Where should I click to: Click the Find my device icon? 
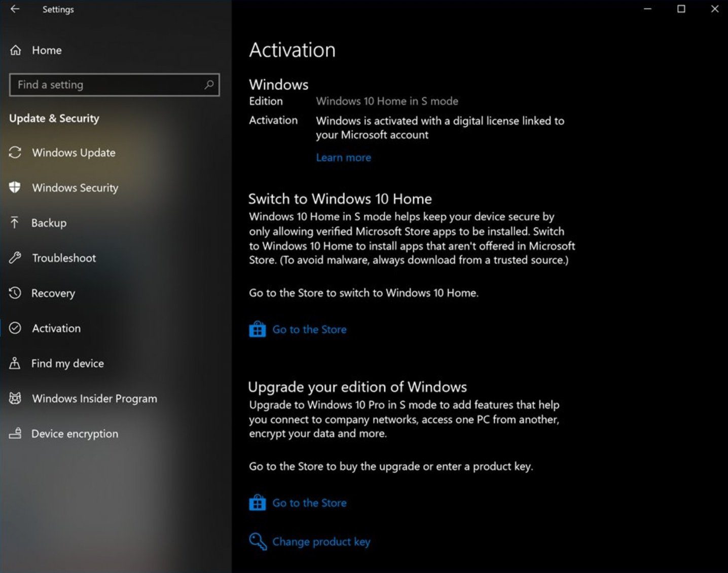coord(15,363)
